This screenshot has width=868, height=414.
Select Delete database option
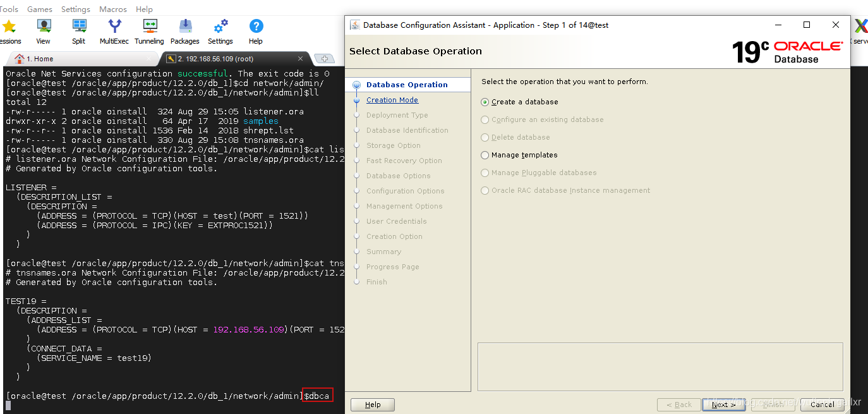point(515,137)
